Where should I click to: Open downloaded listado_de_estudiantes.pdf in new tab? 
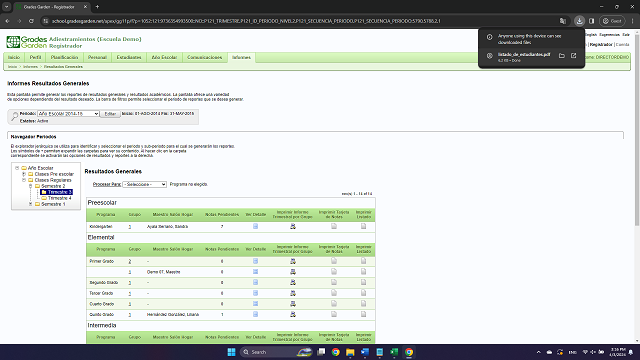573,56
